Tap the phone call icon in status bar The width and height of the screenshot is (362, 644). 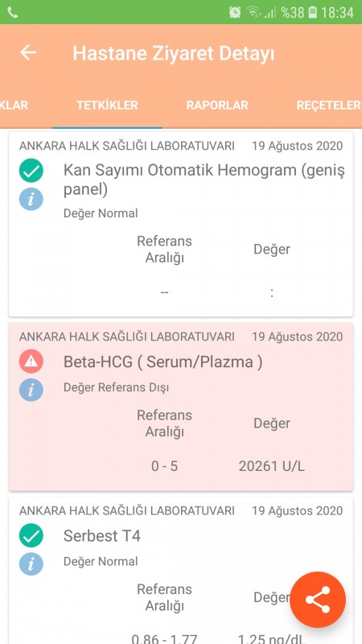[x=13, y=13]
